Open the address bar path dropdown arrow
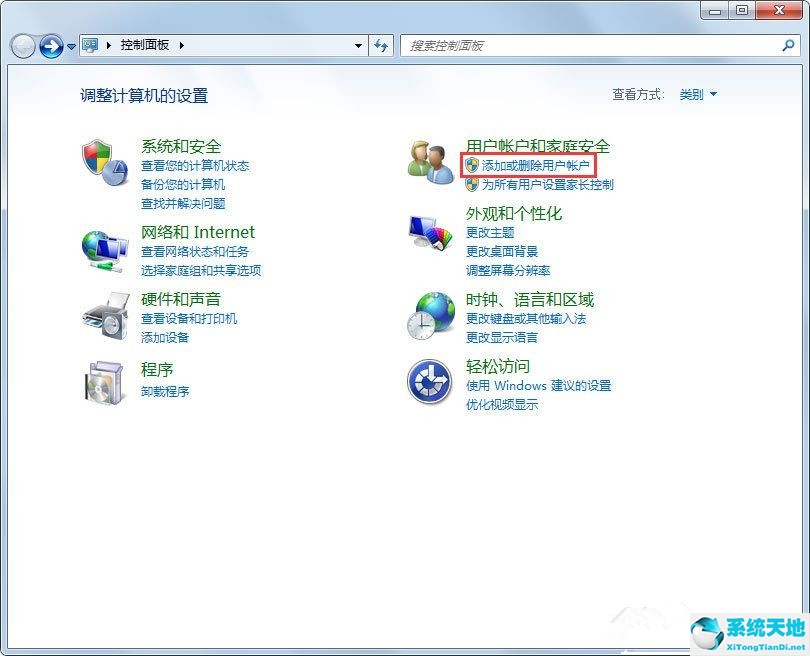Image resolution: width=810 pixels, height=656 pixels. (x=359, y=45)
